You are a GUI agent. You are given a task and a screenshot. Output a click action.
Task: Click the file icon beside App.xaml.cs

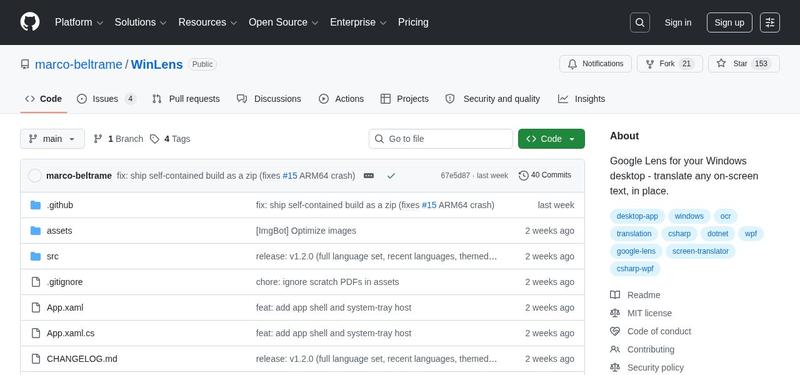click(x=35, y=333)
